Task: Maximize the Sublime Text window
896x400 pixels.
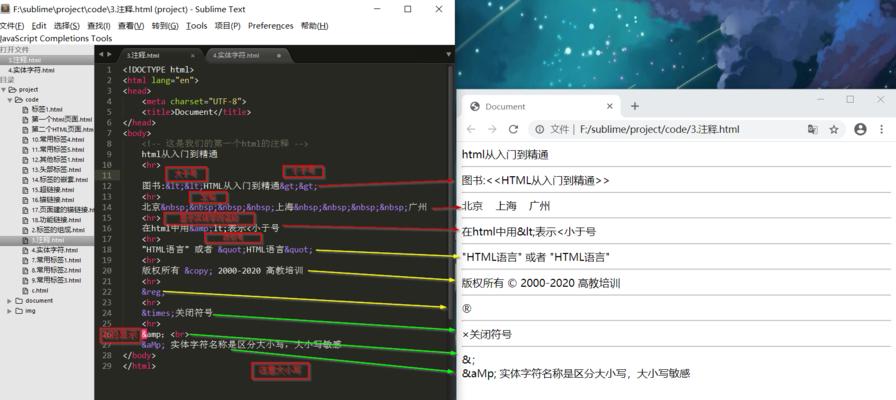Action: pos(407,9)
